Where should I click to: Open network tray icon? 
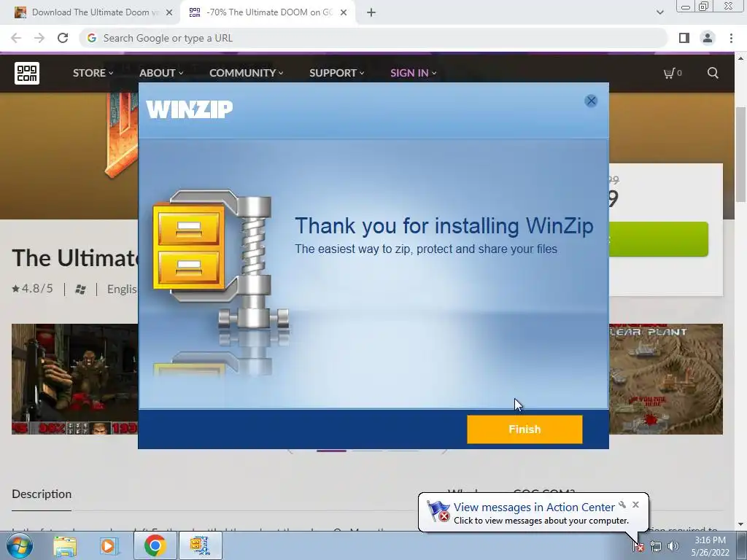[656, 547]
